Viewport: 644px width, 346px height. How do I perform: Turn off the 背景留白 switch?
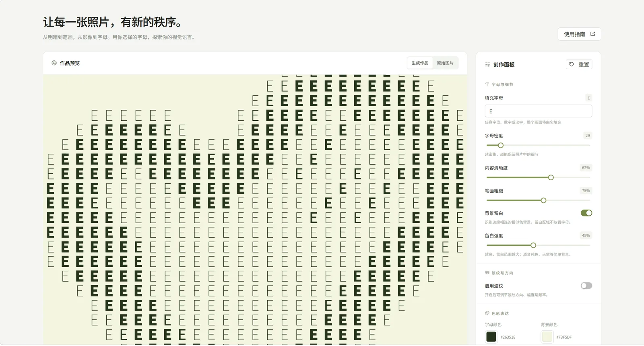click(586, 213)
